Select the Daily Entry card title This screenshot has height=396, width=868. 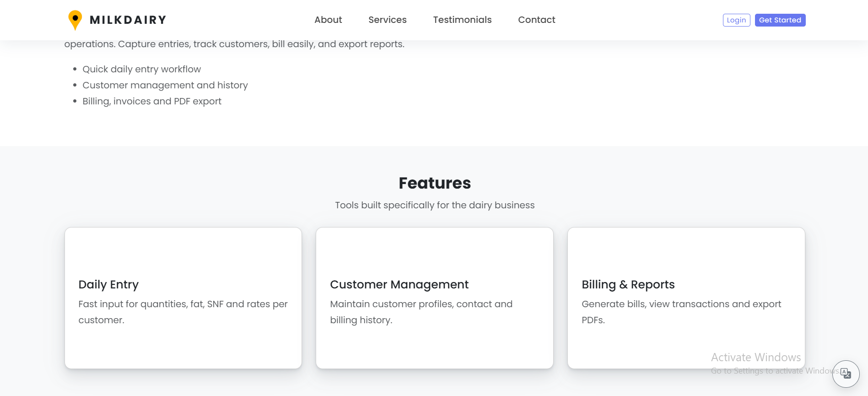108,284
